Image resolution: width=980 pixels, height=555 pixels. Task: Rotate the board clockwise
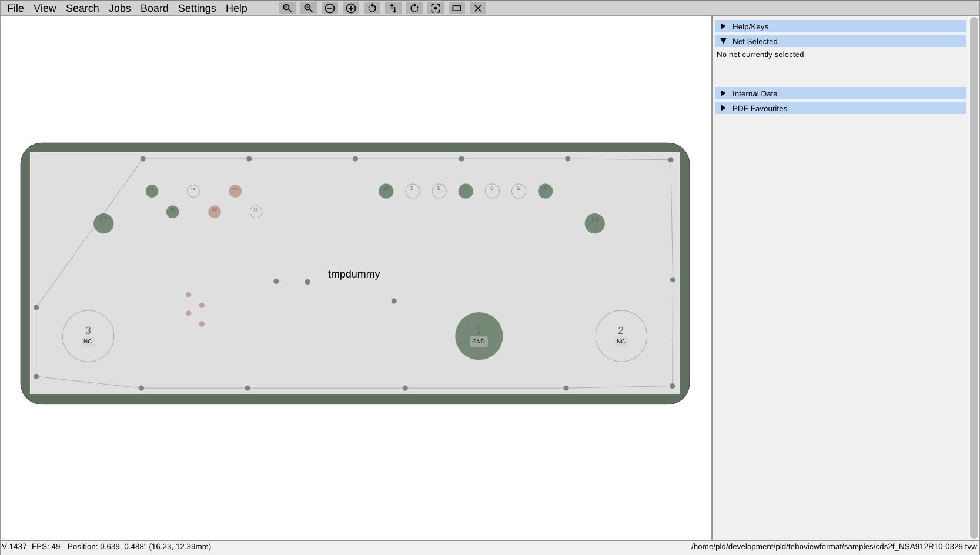pos(414,8)
